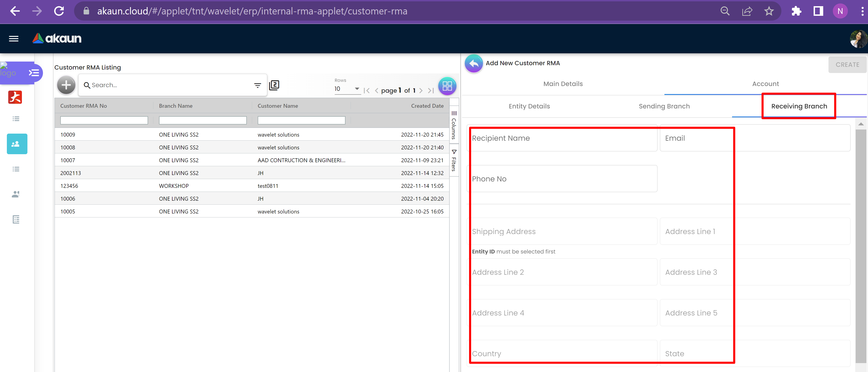Open the Entity Details tab

click(x=529, y=106)
